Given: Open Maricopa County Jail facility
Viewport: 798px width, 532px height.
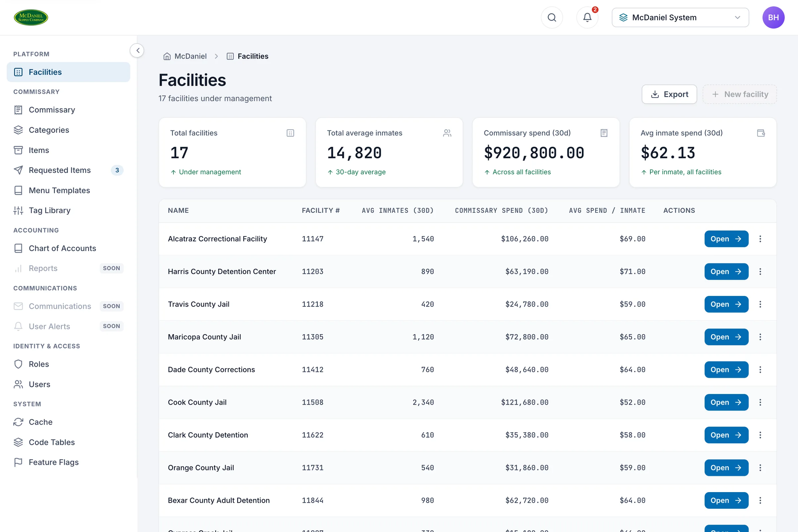Looking at the screenshot, I should point(726,337).
